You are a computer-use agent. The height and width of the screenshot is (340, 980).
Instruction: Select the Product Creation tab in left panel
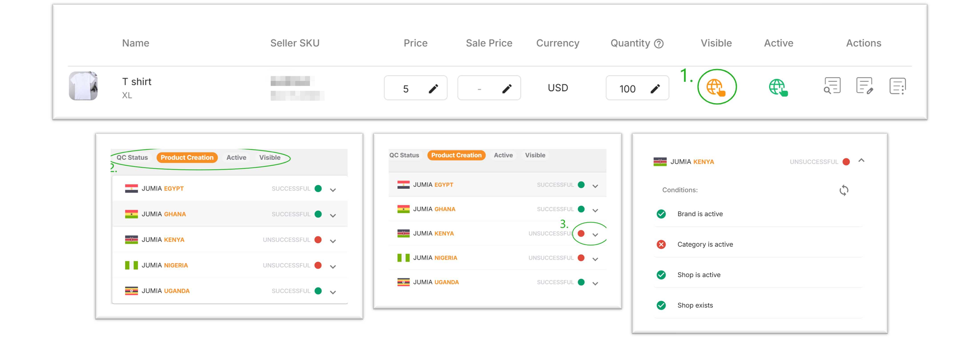(x=187, y=158)
